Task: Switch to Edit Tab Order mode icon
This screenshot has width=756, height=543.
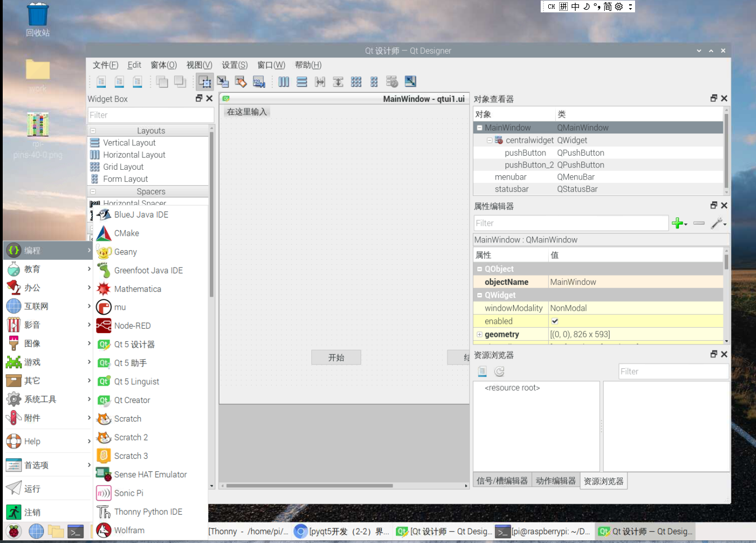Action: 259,82
